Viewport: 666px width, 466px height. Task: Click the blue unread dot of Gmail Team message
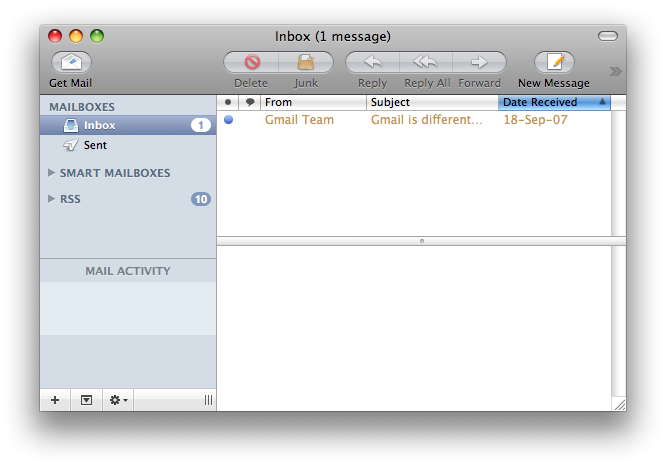tap(229, 120)
